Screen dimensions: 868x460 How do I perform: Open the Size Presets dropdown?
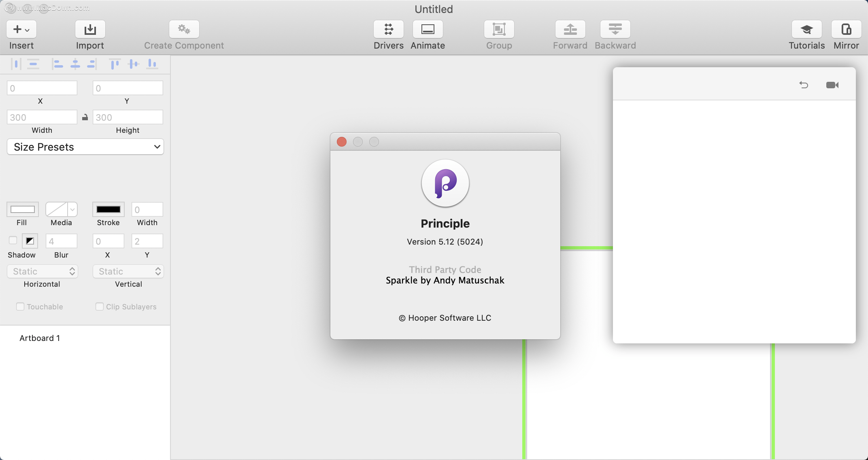click(85, 147)
